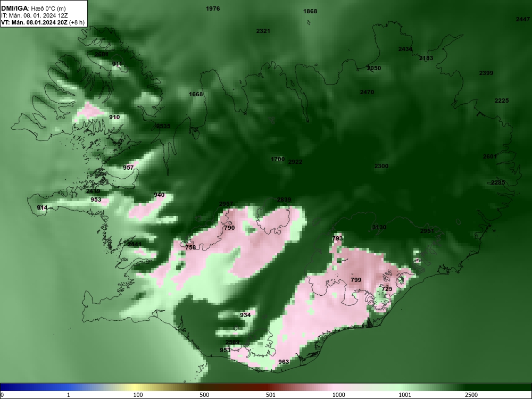Click the 'DMI/IGA: Hæð 0°C (m)' title line
This screenshot has width=532, height=399.
tap(33, 9)
